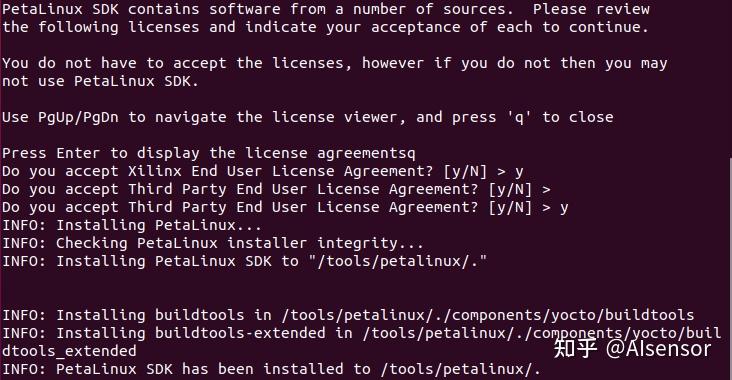Click the path ending in components/yocto/buildtools
The height and width of the screenshot is (380, 732).
(x=488, y=315)
